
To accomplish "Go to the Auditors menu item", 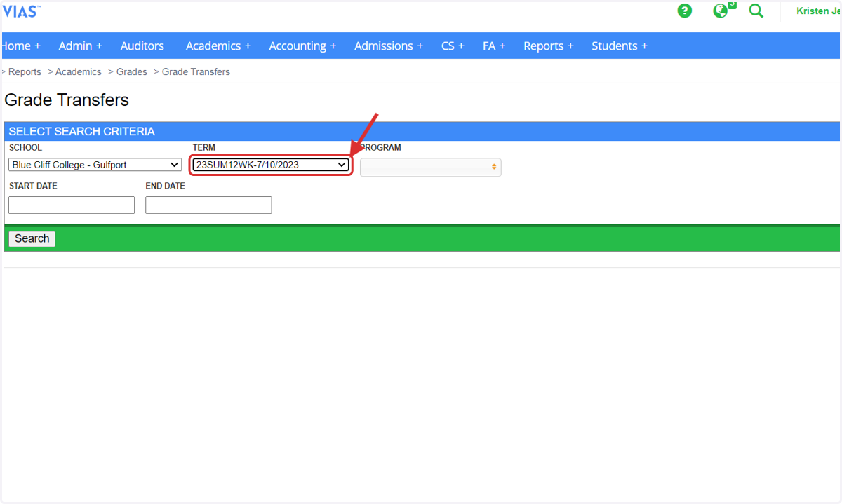I will coord(142,46).
